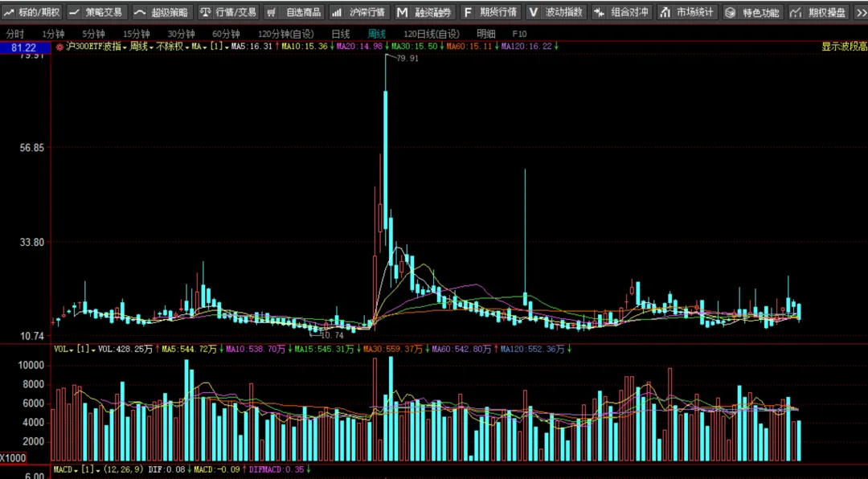Click the DIF:0.08 MACD label
Image resolution: width=868 pixels, height=479 pixels.
pyautogui.click(x=166, y=469)
